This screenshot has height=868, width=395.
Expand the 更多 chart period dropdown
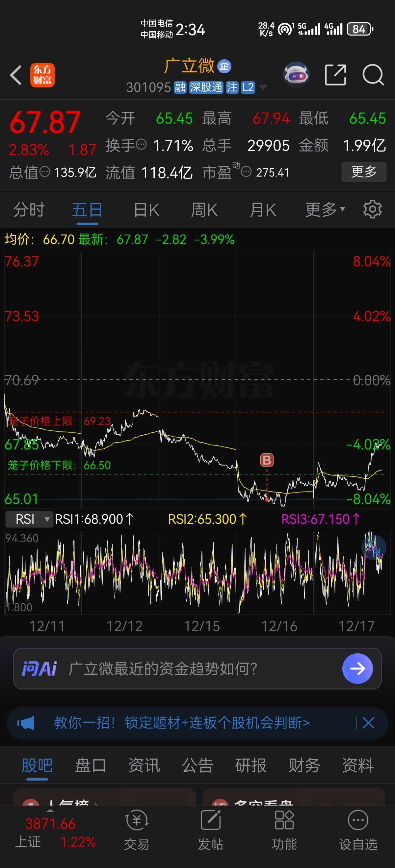click(x=325, y=209)
